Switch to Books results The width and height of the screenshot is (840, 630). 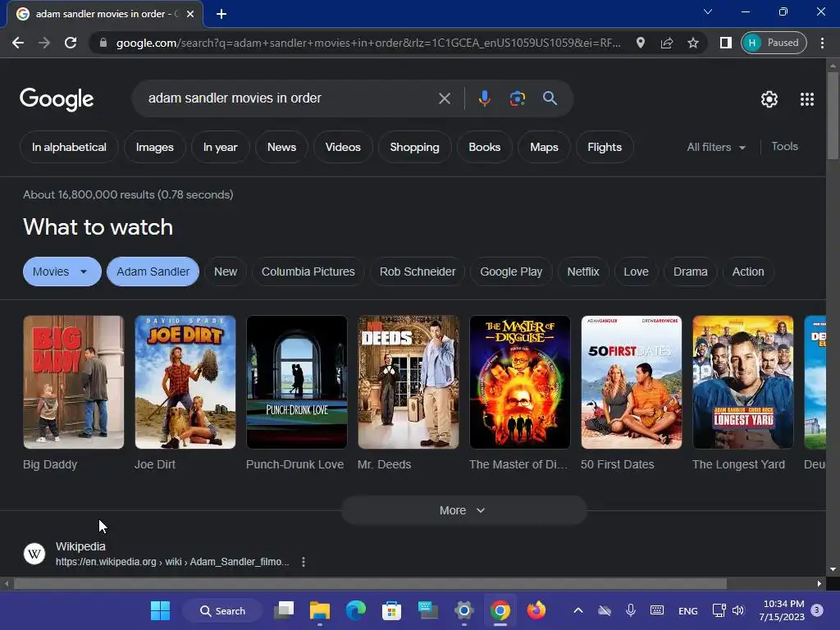[484, 148]
